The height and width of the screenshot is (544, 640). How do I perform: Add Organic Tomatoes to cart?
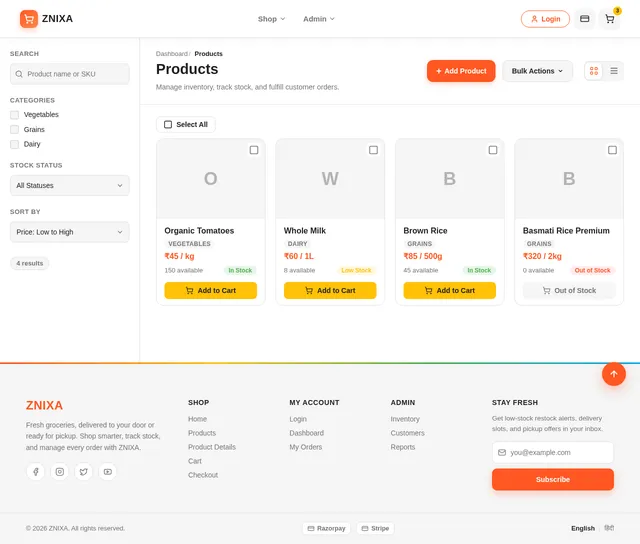(211, 291)
